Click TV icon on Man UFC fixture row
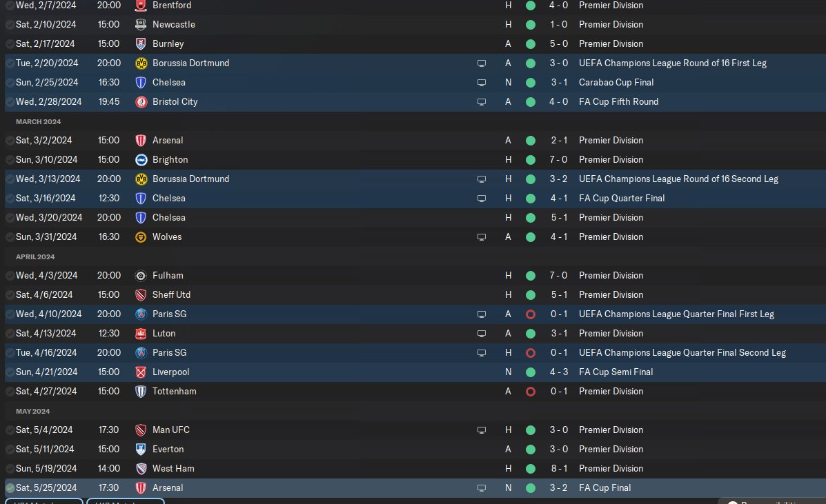Screen dimensions: 826x504 click(x=482, y=430)
